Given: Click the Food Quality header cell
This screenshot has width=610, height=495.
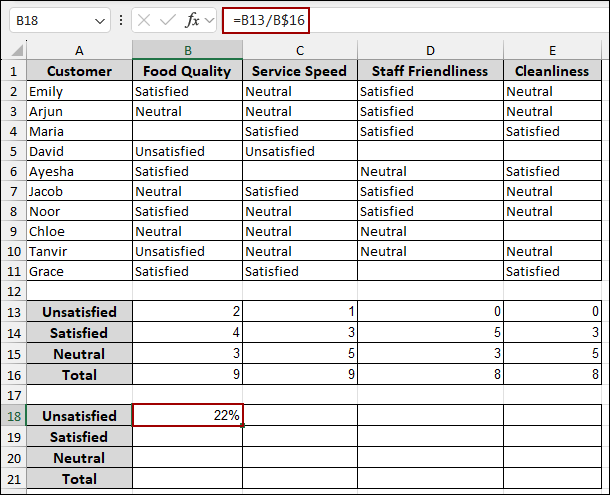Looking at the screenshot, I should click(x=187, y=71).
